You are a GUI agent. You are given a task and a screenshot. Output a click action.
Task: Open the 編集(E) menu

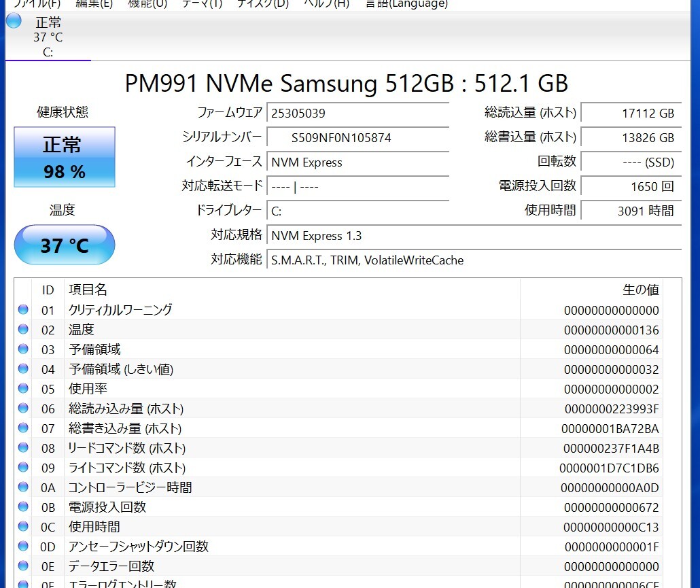point(94,5)
